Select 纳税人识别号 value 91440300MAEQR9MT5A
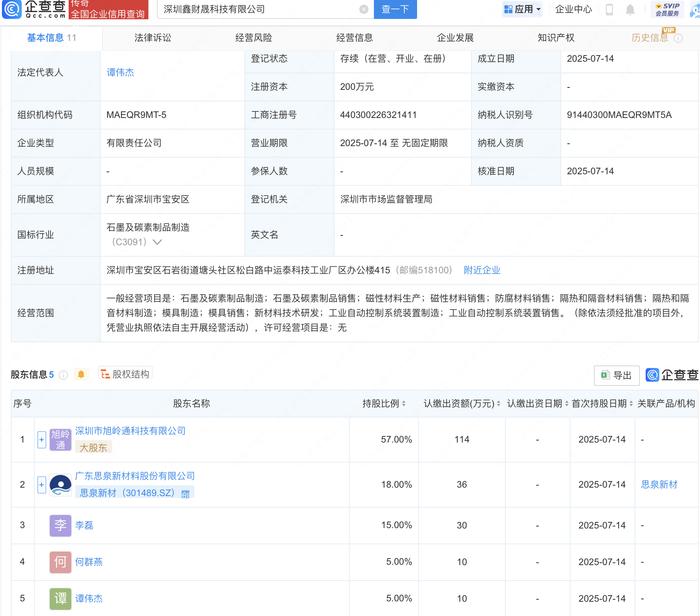700x616 pixels. point(619,115)
